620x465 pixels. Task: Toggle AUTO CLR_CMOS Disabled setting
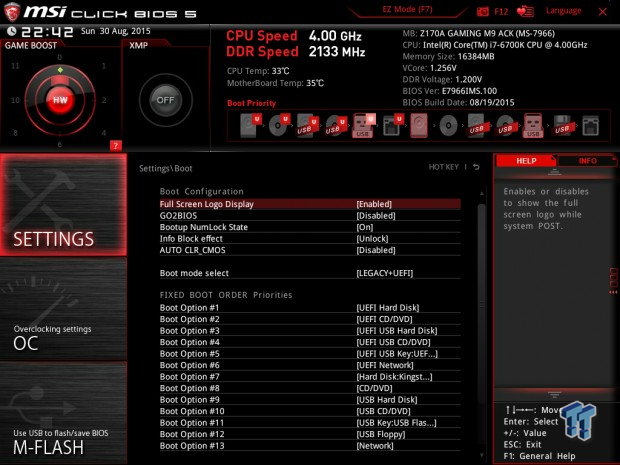pyautogui.click(x=376, y=250)
